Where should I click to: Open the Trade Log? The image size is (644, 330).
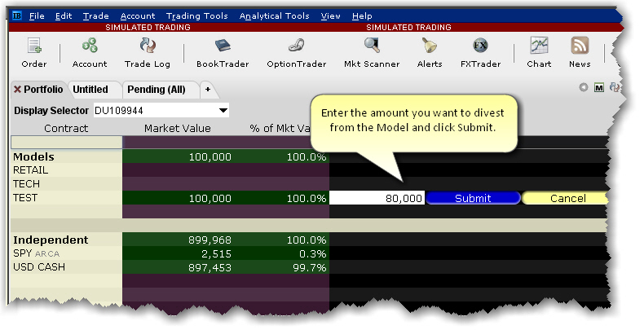tap(148, 52)
